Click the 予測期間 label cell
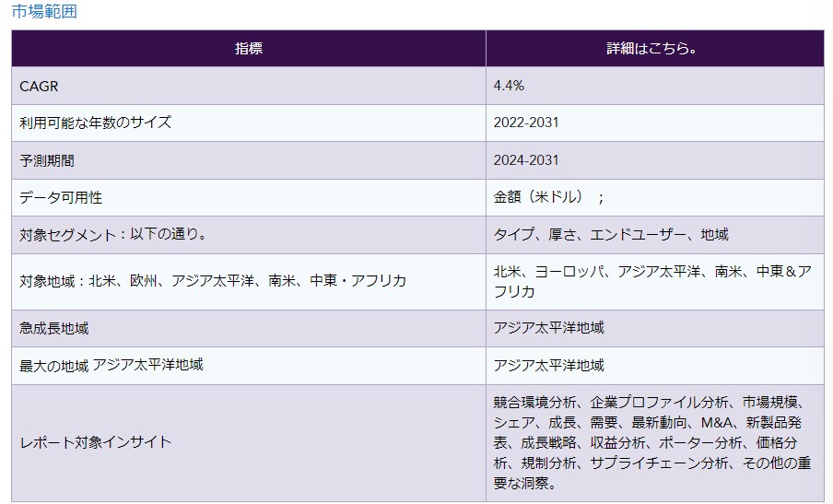Screen dimensions: 833x504 coord(249,160)
